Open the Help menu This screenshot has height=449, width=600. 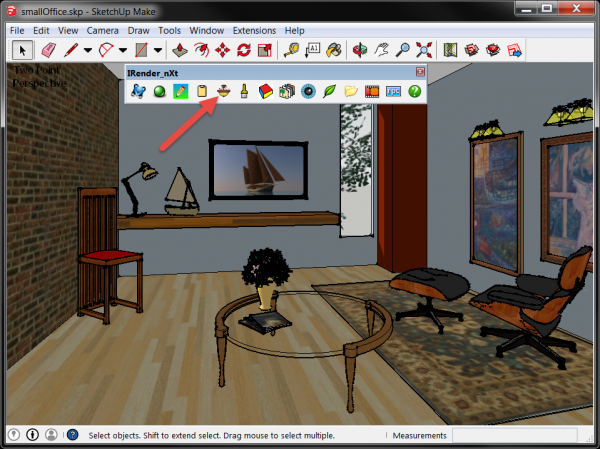tap(295, 31)
